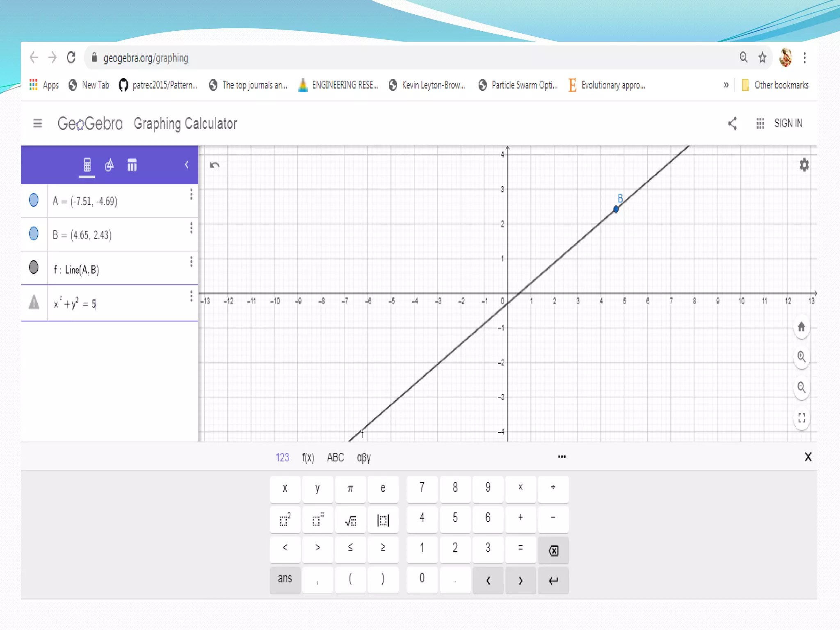The height and width of the screenshot is (630, 840).
Task: Switch to the geometry Tools view icon
Action: pyautogui.click(x=109, y=165)
